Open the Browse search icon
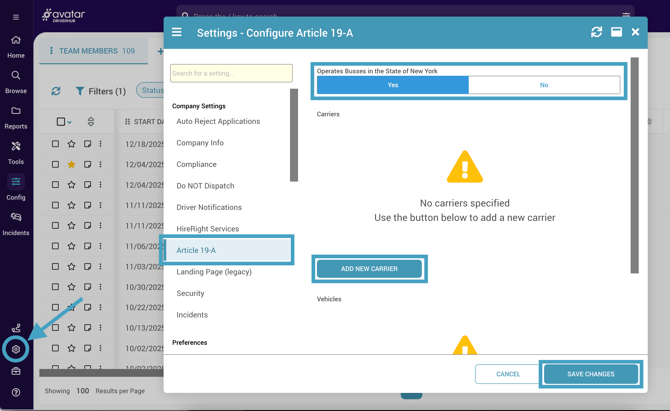The image size is (670, 411). [x=16, y=81]
